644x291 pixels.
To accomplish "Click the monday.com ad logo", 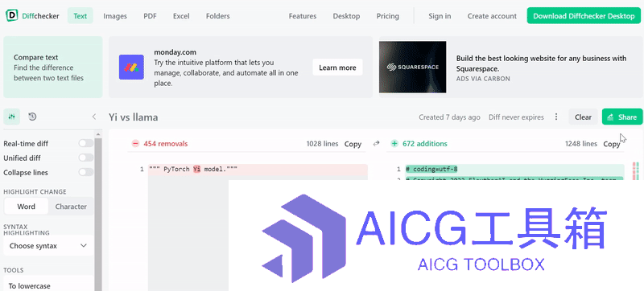I will (131, 68).
